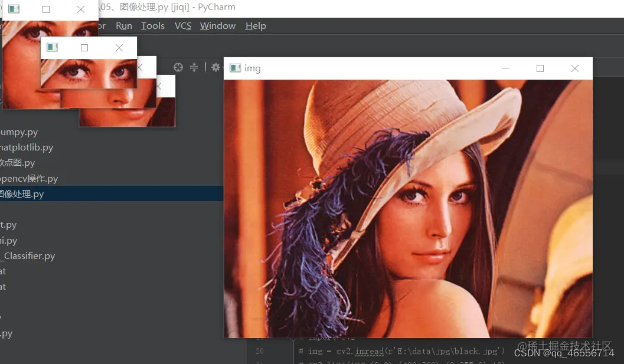Open the Window menu
This screenshot has height=364, width=624.
[218, 26]
